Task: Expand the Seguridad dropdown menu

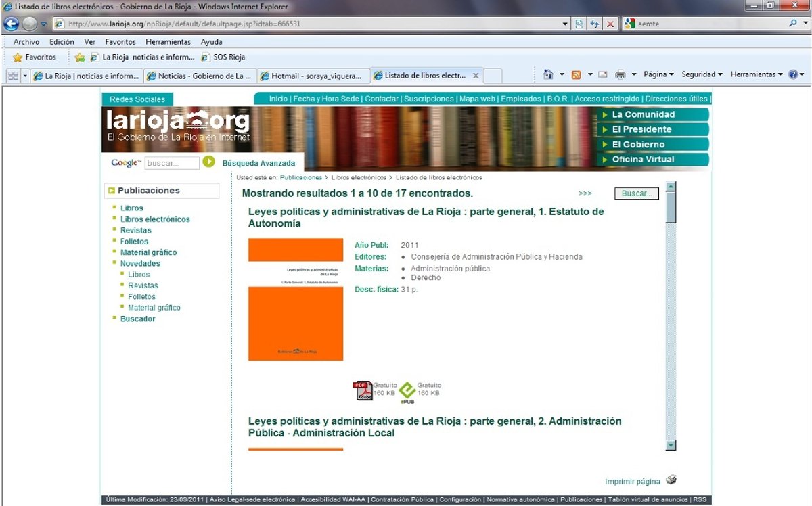Action: 702,74
